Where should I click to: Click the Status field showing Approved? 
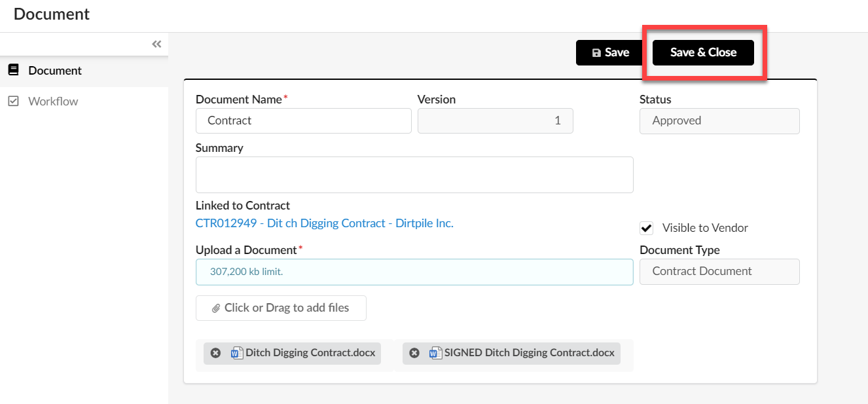click(719, 120)
